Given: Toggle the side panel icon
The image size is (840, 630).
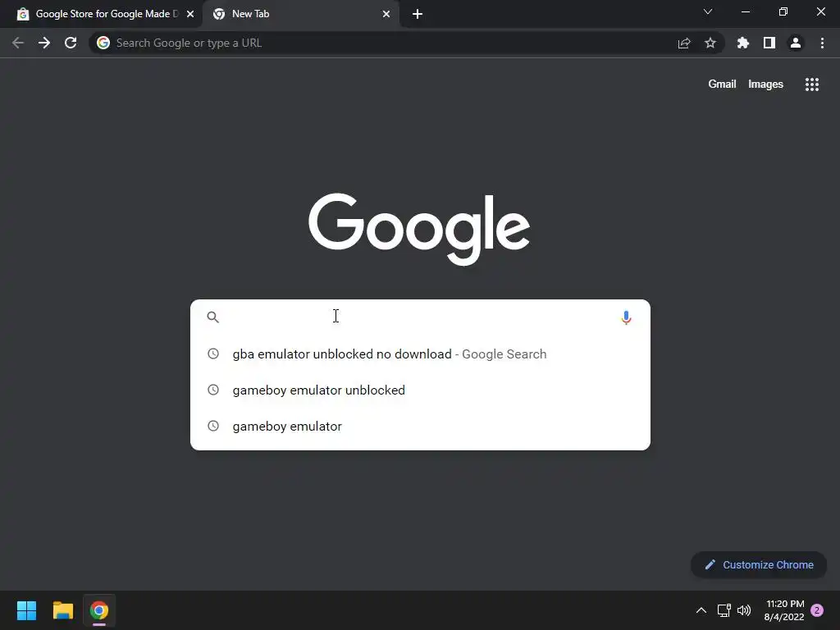Looking at the screenshot, I should click(769, 43).
